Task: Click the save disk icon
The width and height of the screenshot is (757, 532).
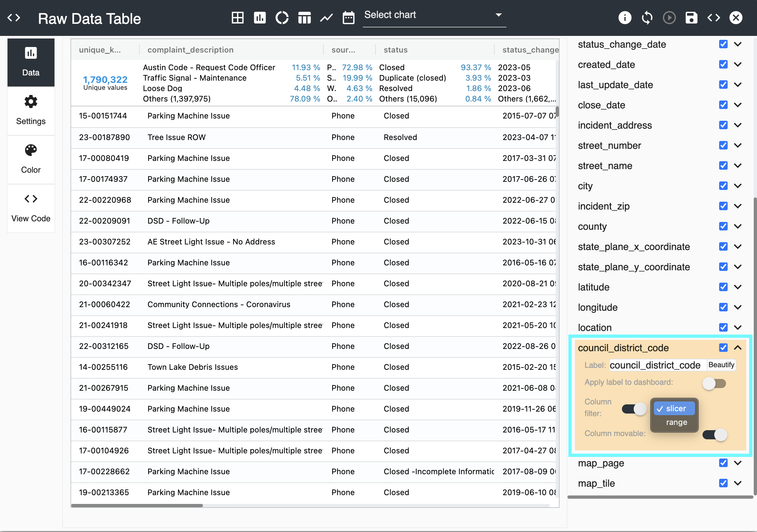Action: pyautogui.click(x=691, y=18)
